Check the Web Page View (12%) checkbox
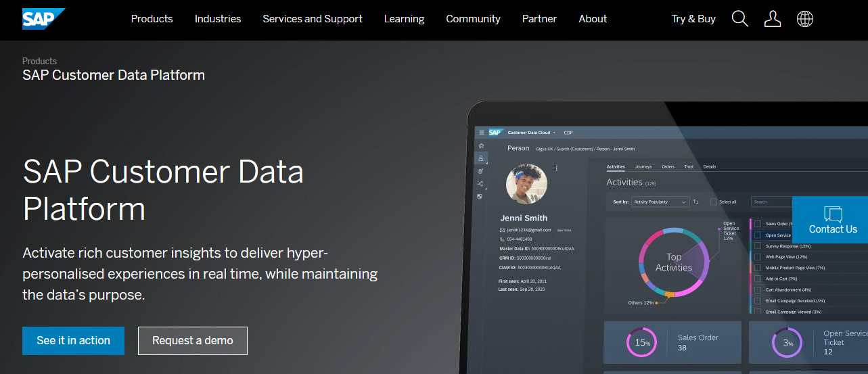The width and height of the screenshot is (868, 374). pyautogui.click(x=758, y=256)
